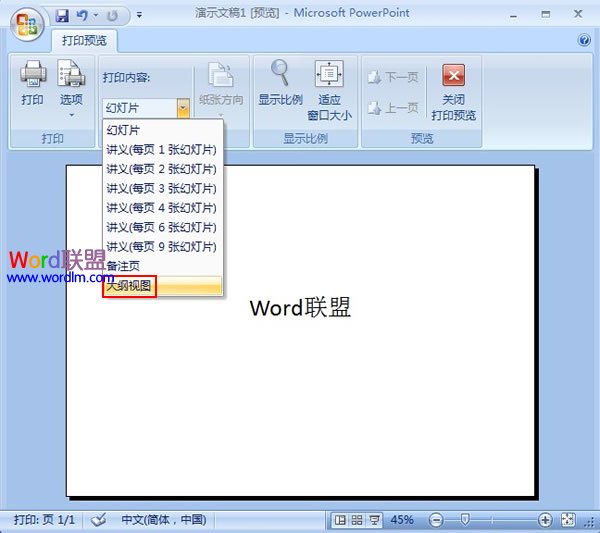The image size is (600, 533).
Task: Click the Undo icon
Action: [82, 16]
